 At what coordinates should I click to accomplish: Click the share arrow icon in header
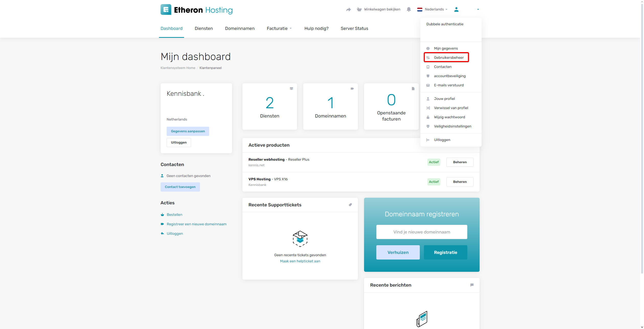pyautogui.click(x=348, y=9)
